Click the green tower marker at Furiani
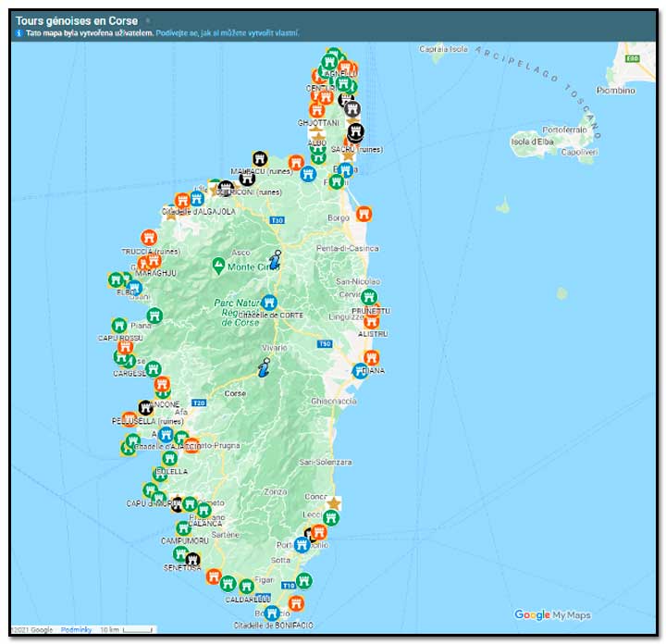 [x=337, y=181]
